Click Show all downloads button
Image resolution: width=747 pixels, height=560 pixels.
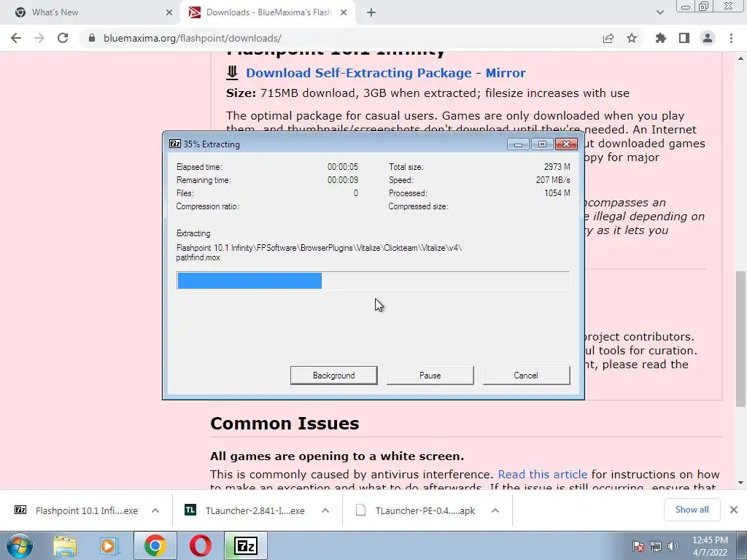click(x=692, y=510)
